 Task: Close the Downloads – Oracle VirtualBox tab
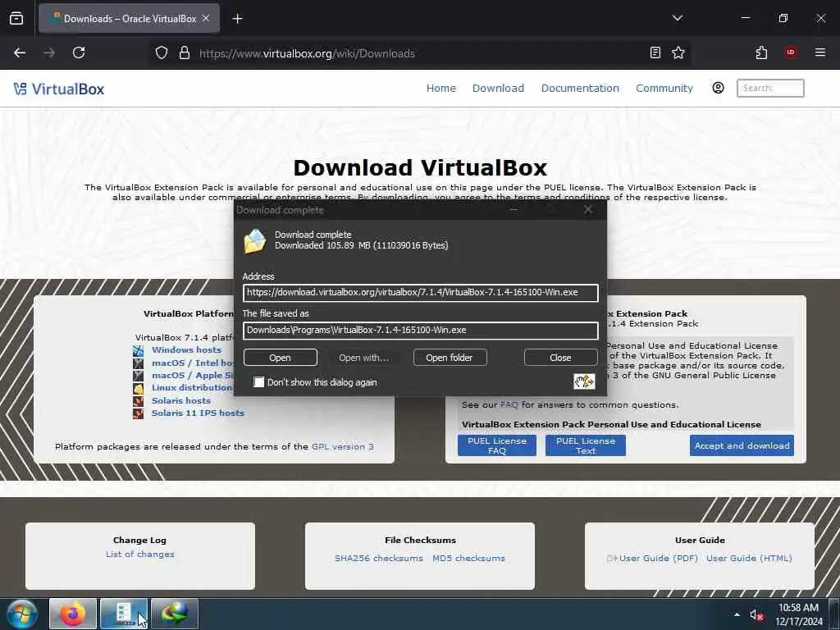(206, 18)
